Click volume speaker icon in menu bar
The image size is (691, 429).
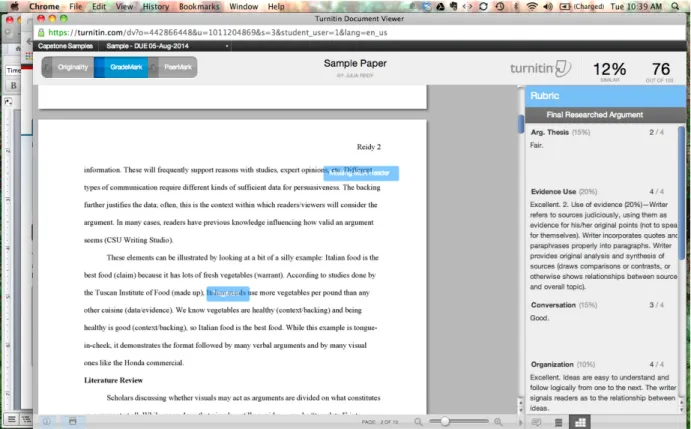548,6
